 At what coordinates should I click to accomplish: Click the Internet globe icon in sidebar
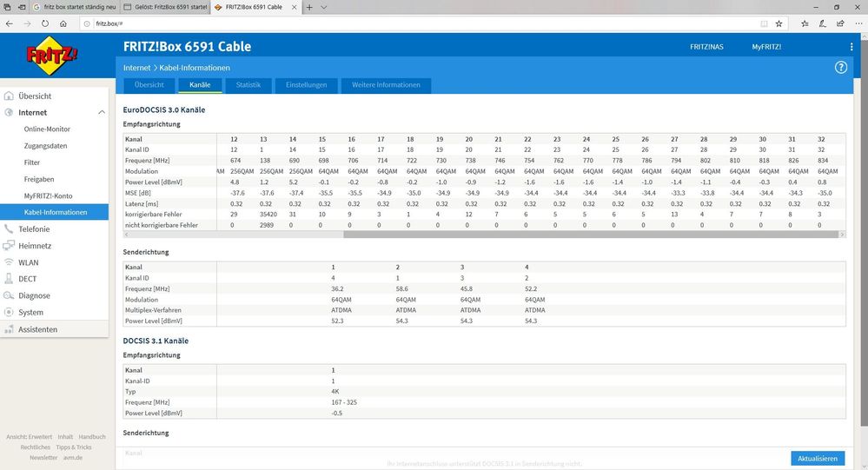coord(9,112)
